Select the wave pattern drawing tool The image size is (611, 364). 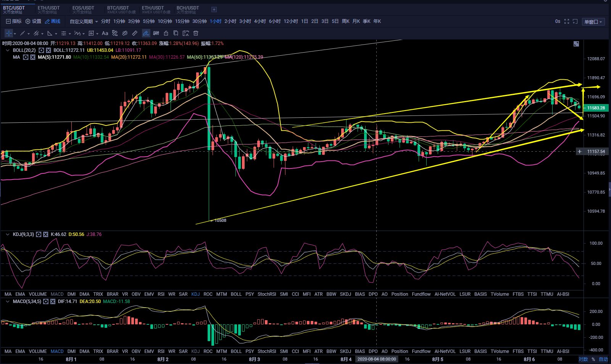coord(77,33)
